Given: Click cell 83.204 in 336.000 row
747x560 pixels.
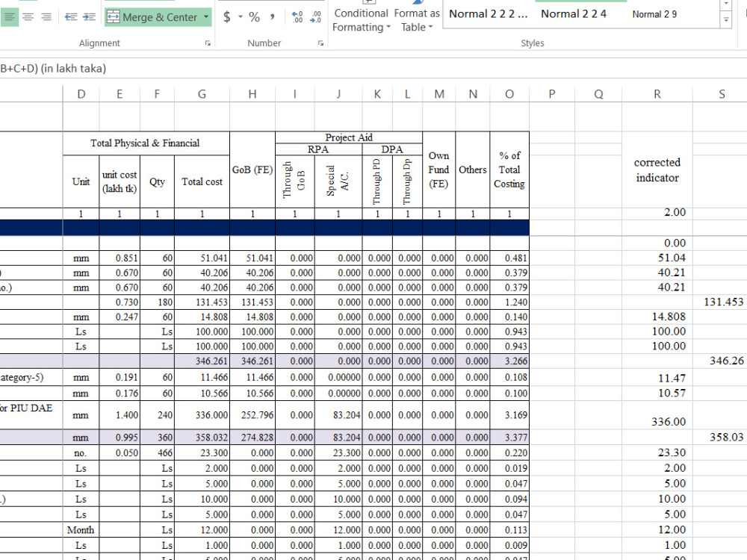Looking at the screenshot, I should 338,414.
